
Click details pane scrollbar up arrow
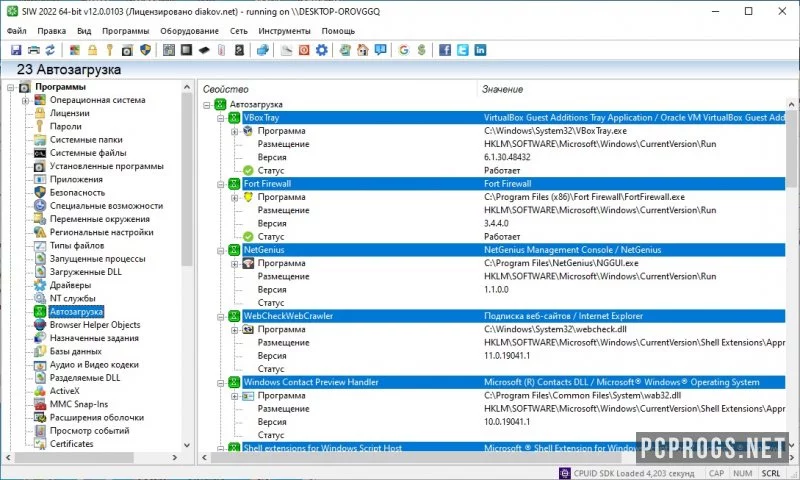[791, 105]
